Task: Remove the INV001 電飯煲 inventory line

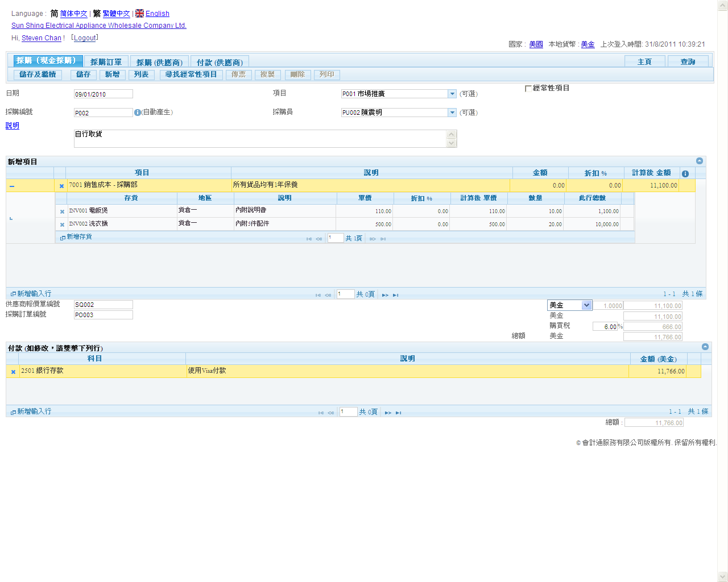Action: [62, 211]
